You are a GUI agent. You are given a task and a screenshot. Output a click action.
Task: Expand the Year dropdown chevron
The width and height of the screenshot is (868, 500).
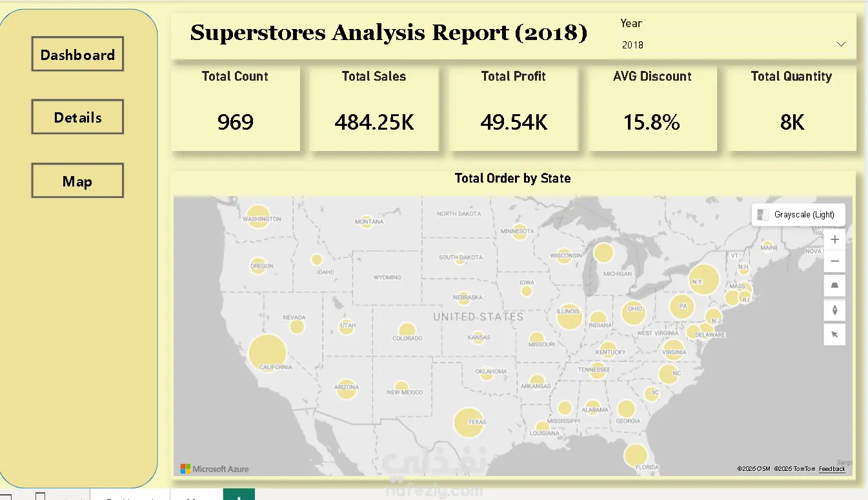pos(841,45)
